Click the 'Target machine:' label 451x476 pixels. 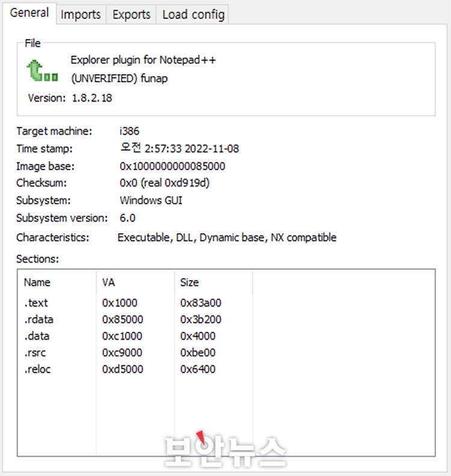point(54,131)
